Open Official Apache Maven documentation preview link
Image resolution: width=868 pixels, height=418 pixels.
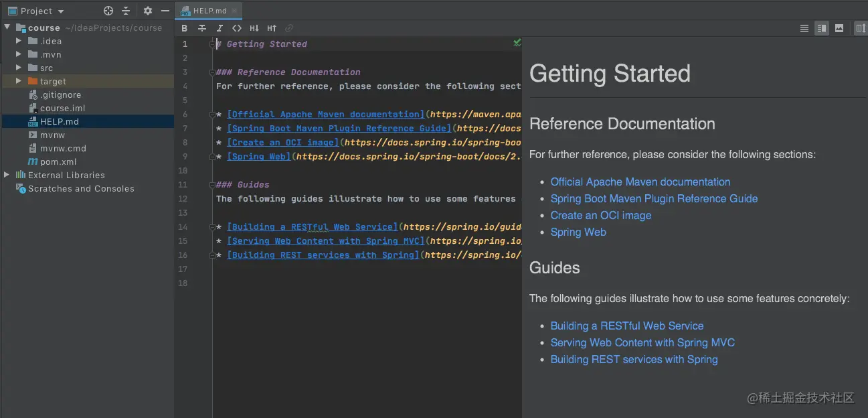point(640,182)
